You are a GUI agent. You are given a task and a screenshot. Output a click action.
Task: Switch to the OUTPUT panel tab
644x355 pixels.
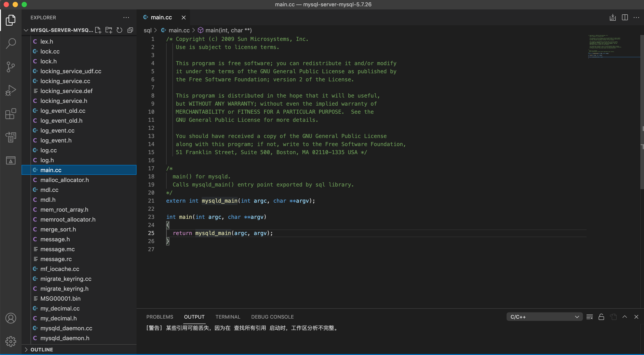click(x=194, y=317)
